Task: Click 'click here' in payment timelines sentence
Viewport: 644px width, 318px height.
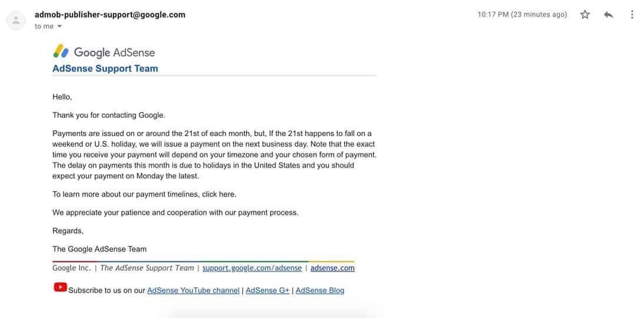Action: 218,194
